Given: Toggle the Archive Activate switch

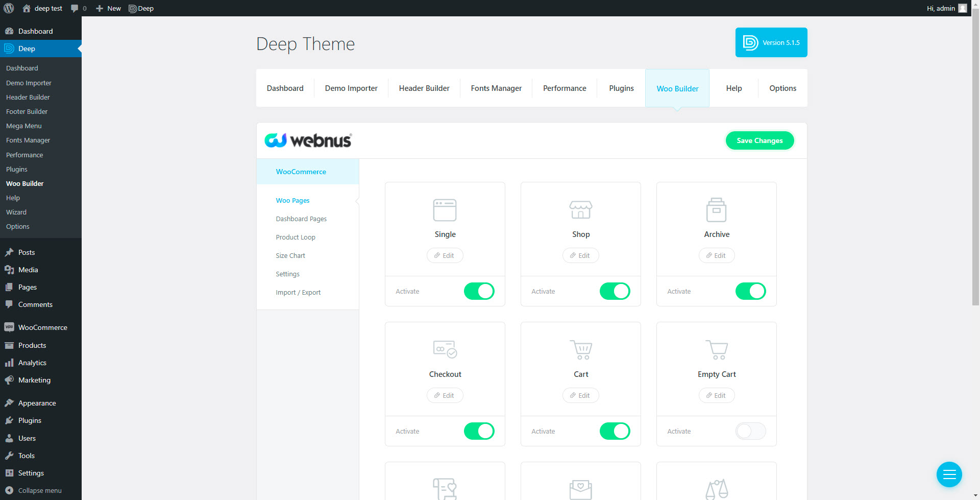Looking at the screenshot, I should click(x=751, y=291).
